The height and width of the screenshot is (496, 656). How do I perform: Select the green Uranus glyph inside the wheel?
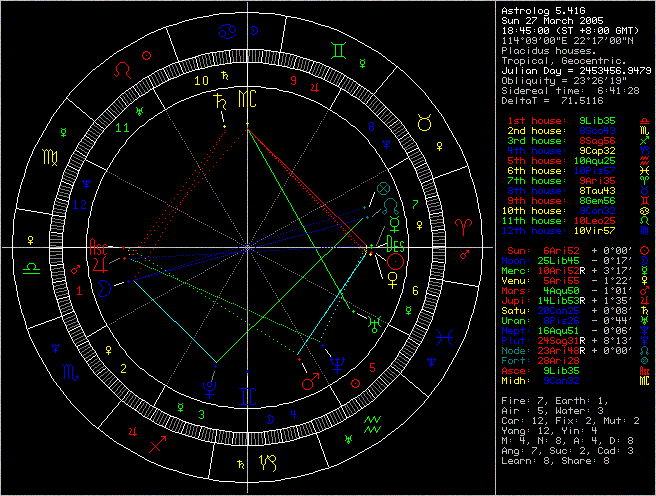pyautogui.click(x=374, y=322)
